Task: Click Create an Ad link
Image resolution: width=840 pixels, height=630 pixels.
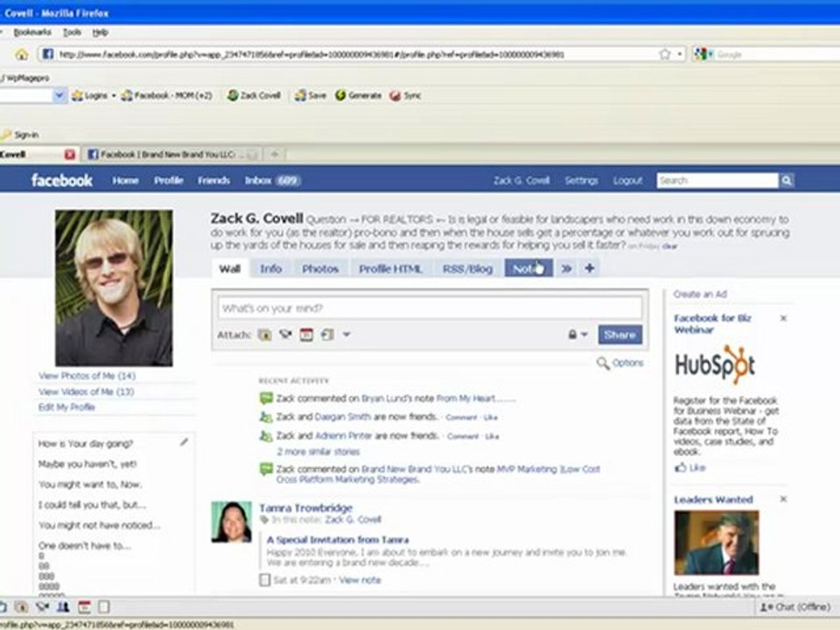Action: [x=700, y=294]
